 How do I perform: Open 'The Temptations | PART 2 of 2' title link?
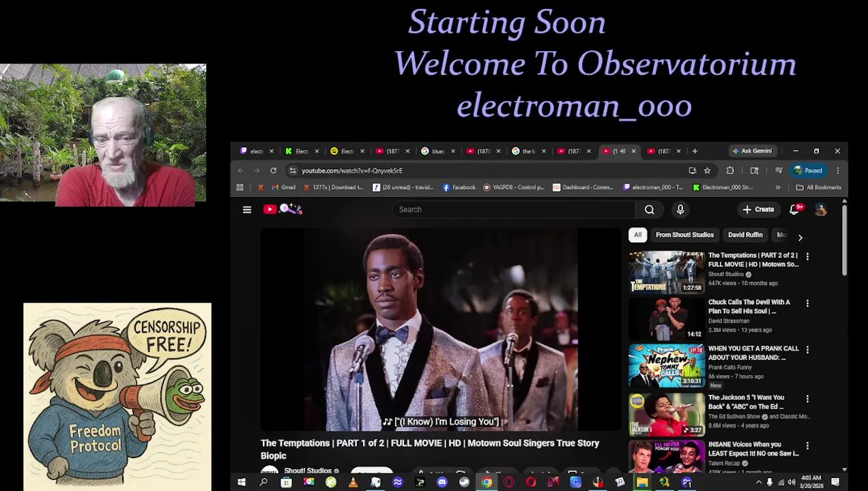click(x=753, y=260)
